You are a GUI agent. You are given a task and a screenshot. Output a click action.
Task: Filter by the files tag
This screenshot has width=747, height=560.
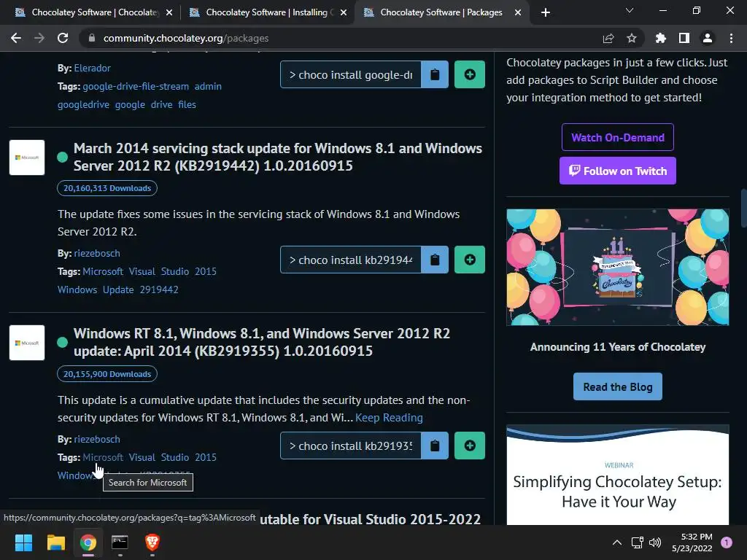tap(187, 104)
